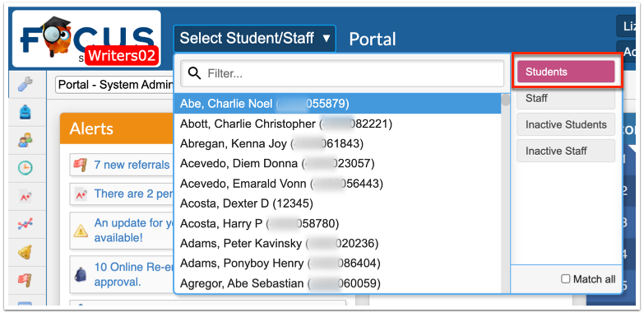Click the student list scrollbar thumb

506,100
